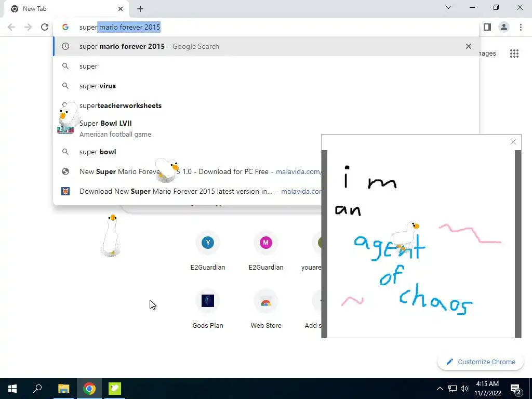Toggle the Chrome side panel icon
This screenshot has width=532, height=399.
point(487,27)
